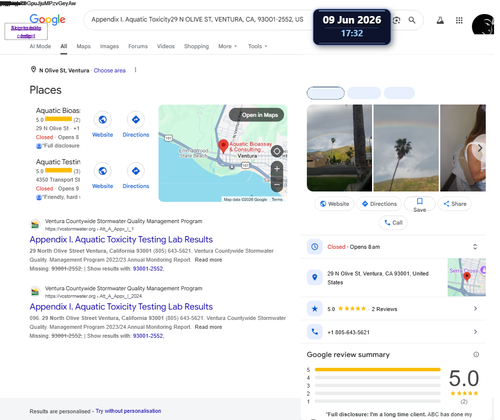Get Directions icon for Aquatic Bioassay listing
Viewport: 500px width, 420px height.
tap(136, 120)
